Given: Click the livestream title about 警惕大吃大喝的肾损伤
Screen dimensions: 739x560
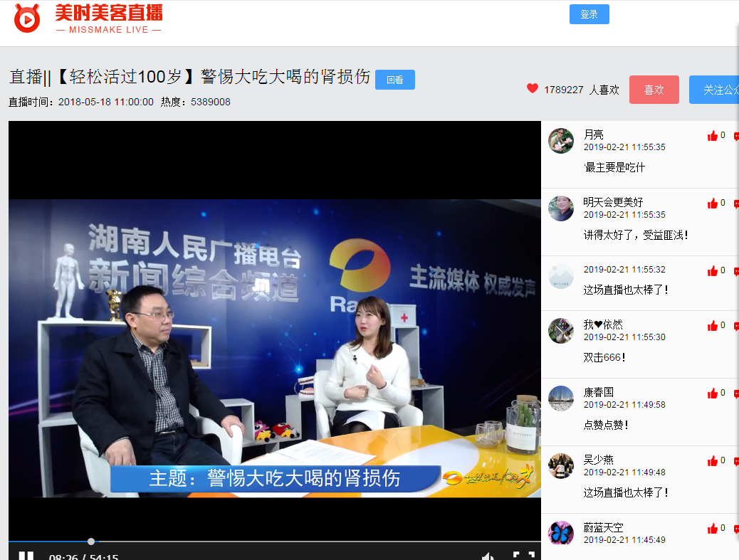Looking at the screenshot, I should [x=190, y=77].
